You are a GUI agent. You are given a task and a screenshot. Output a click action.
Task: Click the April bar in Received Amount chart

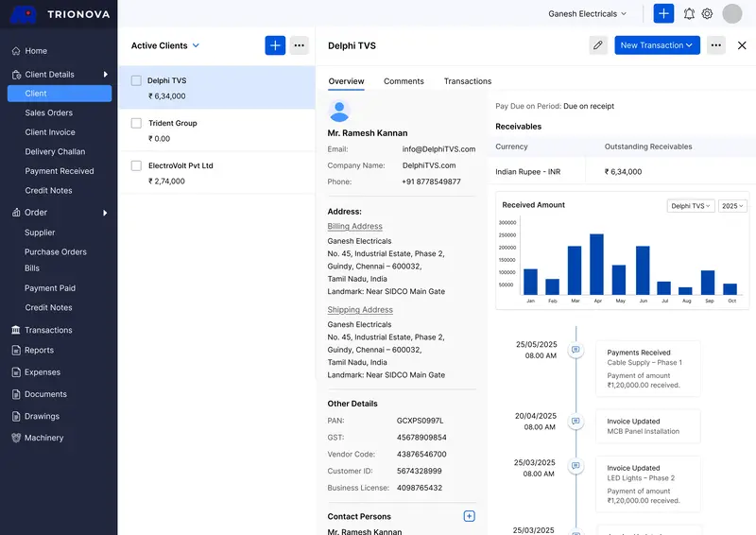(596, 265)
